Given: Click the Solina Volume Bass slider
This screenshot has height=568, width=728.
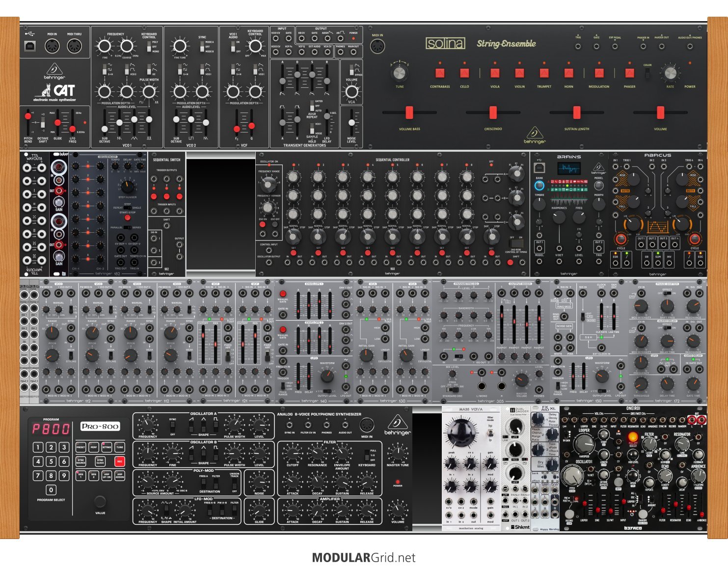Looking at the screenshot, I should click(x=409, y=112).
